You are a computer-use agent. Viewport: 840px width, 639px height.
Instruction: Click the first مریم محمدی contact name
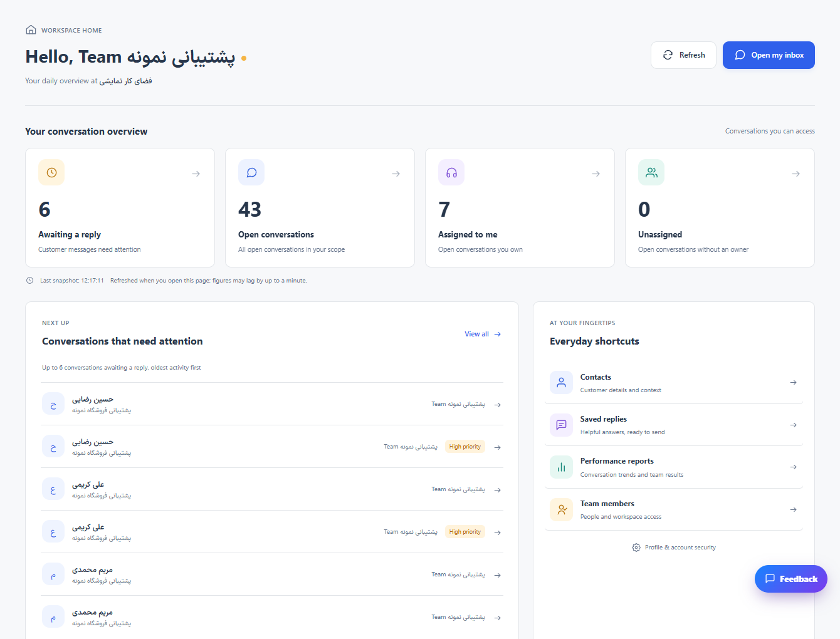click(93, 569)
